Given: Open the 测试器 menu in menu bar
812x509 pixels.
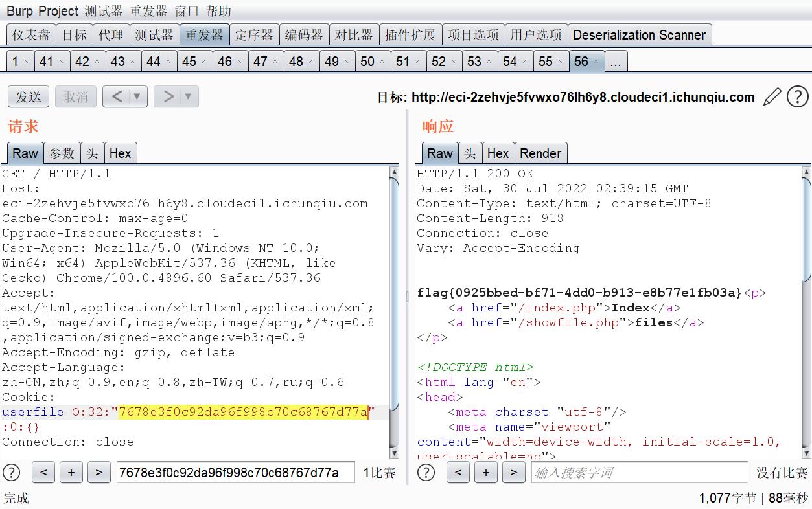Looking at the screenshot, I should click(104, 11).
